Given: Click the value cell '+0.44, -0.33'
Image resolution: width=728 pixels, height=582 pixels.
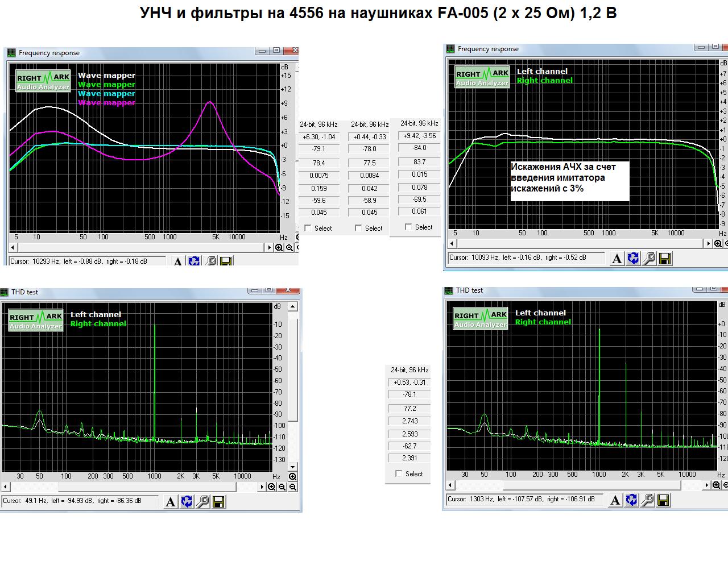Looking at the screenshot, I should (370, 137).
